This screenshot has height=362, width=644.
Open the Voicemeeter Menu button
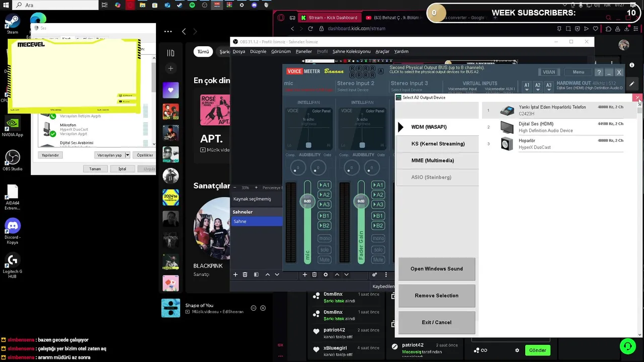578,72
